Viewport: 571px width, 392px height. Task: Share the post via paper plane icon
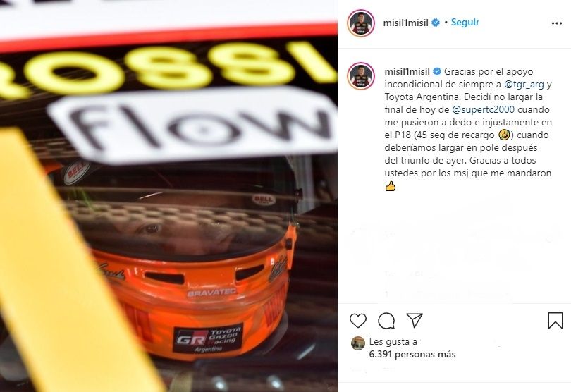tap(415, 320)
